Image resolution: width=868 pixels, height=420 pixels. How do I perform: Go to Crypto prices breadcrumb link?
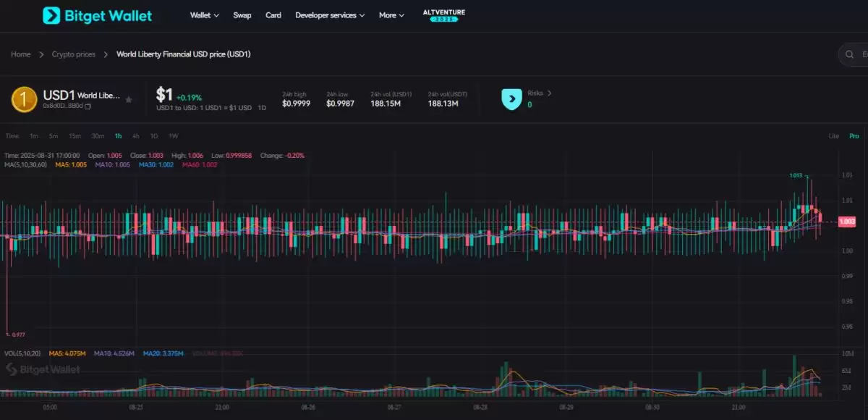[x=73, y=54]
